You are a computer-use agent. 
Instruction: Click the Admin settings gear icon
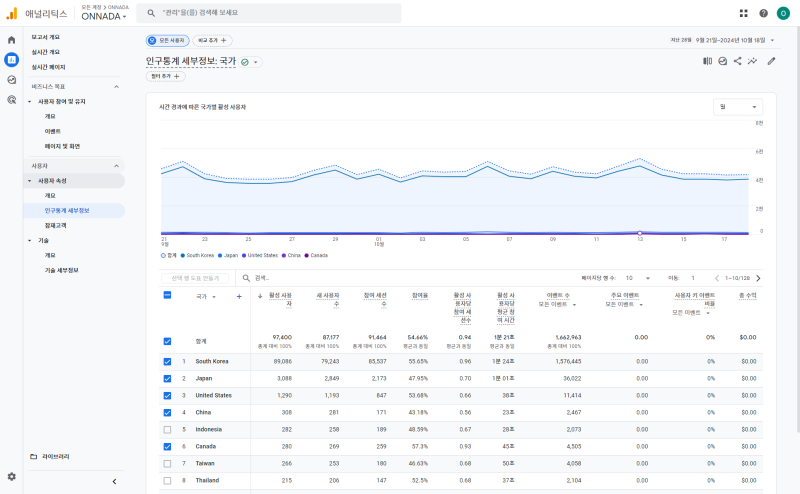tap(11, 477)
